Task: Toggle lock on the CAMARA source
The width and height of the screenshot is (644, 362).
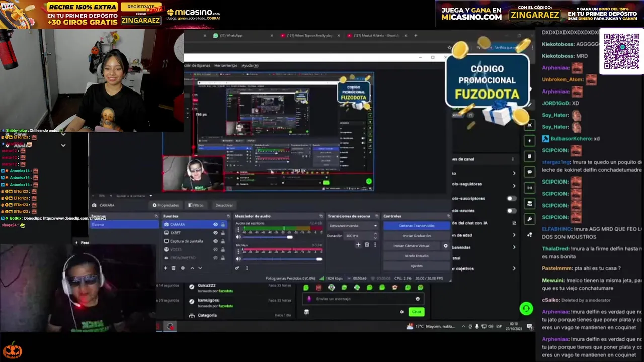Action: coord(223,225)
